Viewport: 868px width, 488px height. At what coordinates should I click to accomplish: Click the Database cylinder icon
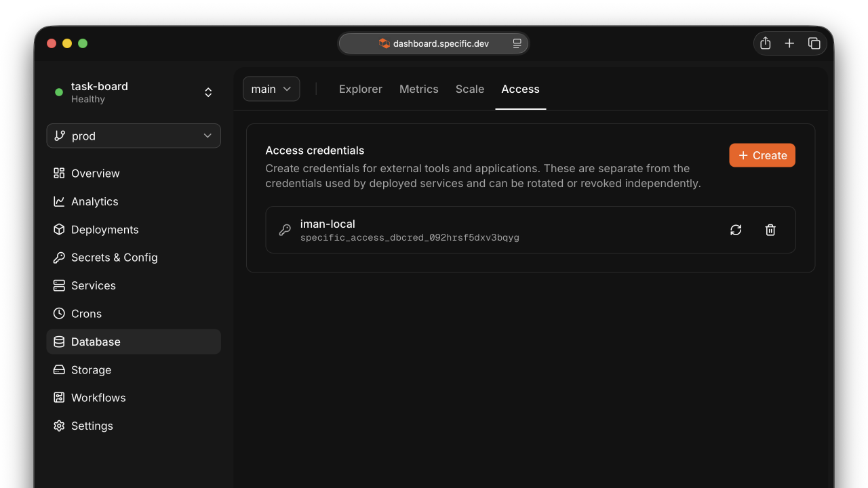coord(59,342)
